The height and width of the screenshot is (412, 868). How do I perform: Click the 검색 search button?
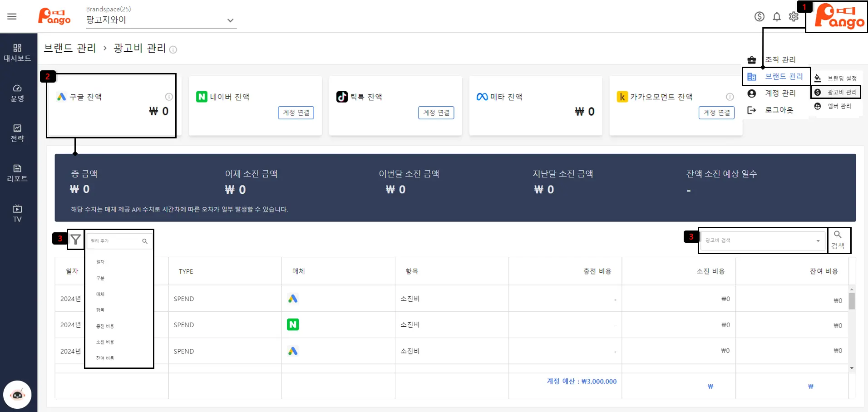pyautogui.click(x=838, y=240)
